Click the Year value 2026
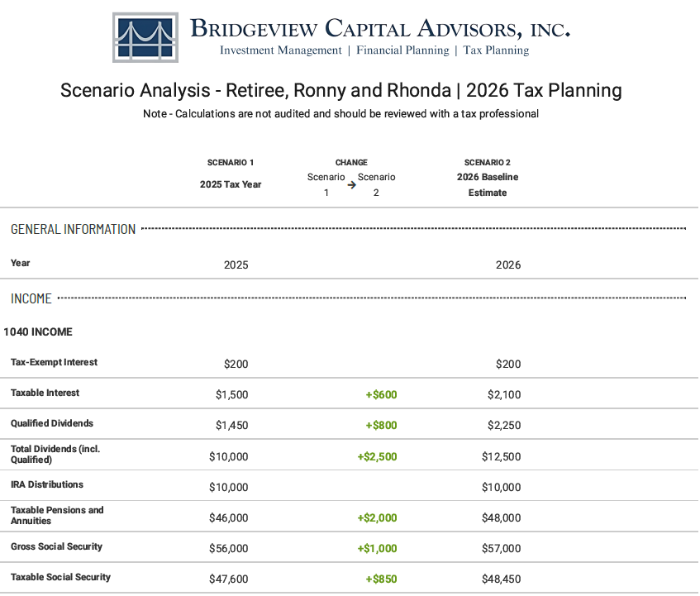 pos(508,265)
